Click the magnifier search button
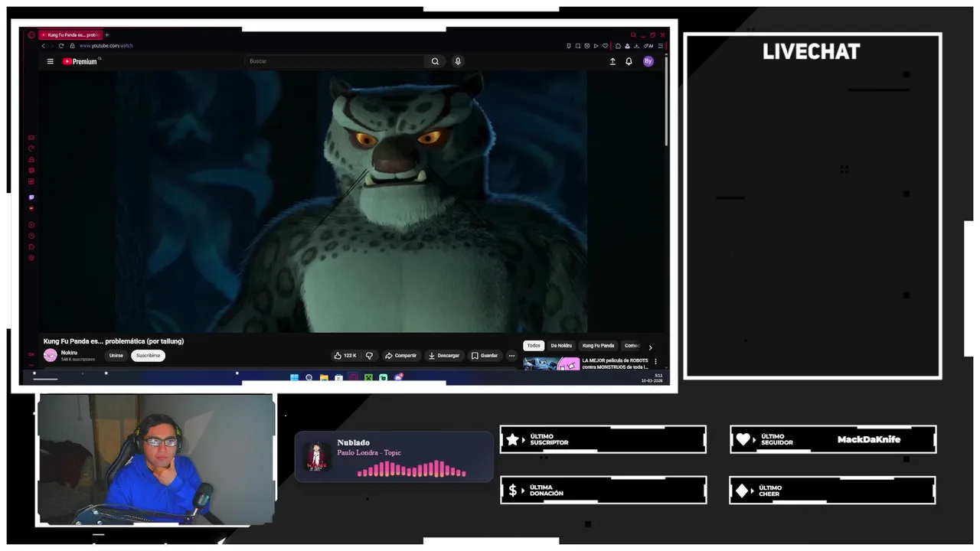This screenshot has width=980, height=551. coord(435,61)
